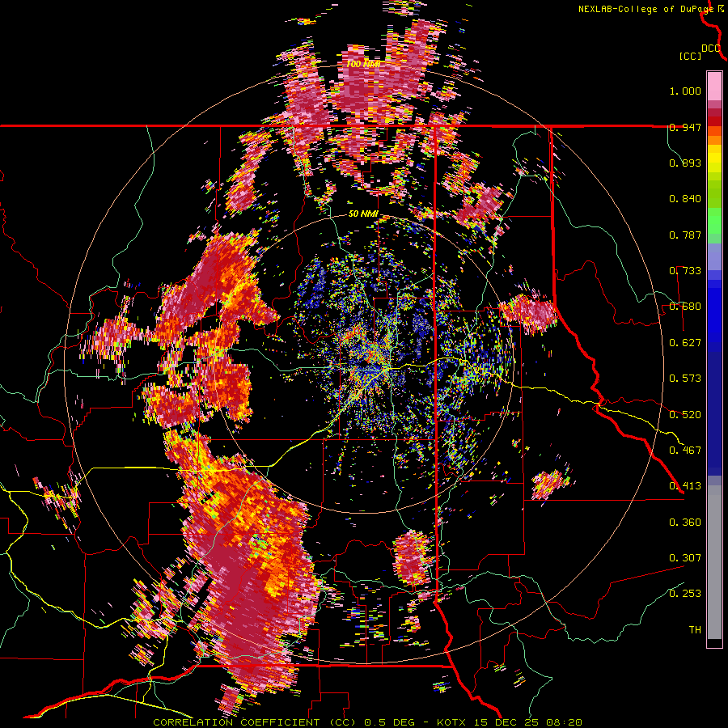
Task: Select the 1.000 scale value
Action: coord(685,91)
